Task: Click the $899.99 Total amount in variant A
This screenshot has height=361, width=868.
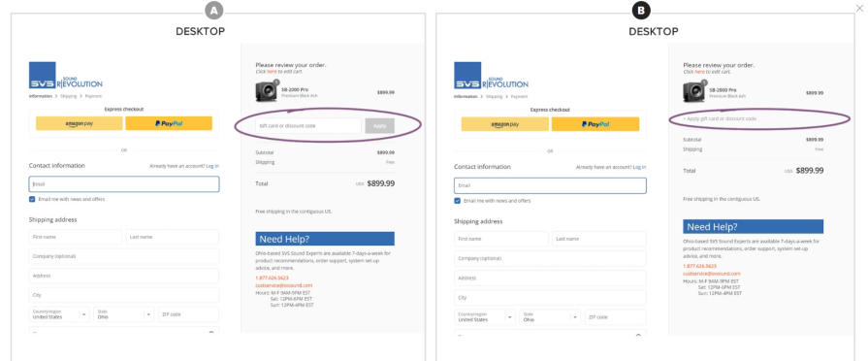Action: tap(381, 183)
